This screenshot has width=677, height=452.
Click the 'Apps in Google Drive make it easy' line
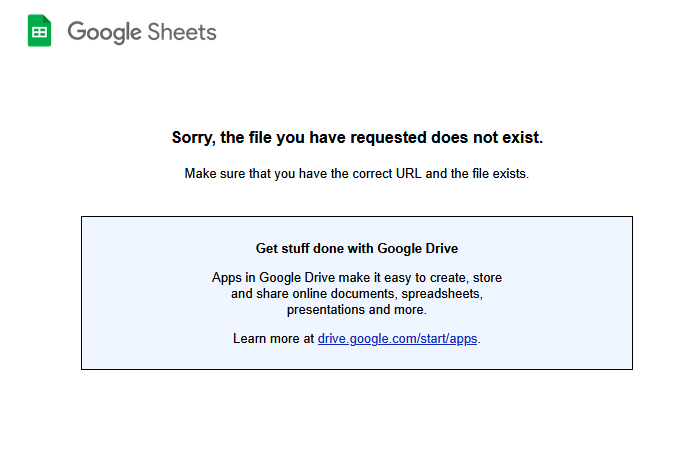pyautogui.click(x=357, y=277)
